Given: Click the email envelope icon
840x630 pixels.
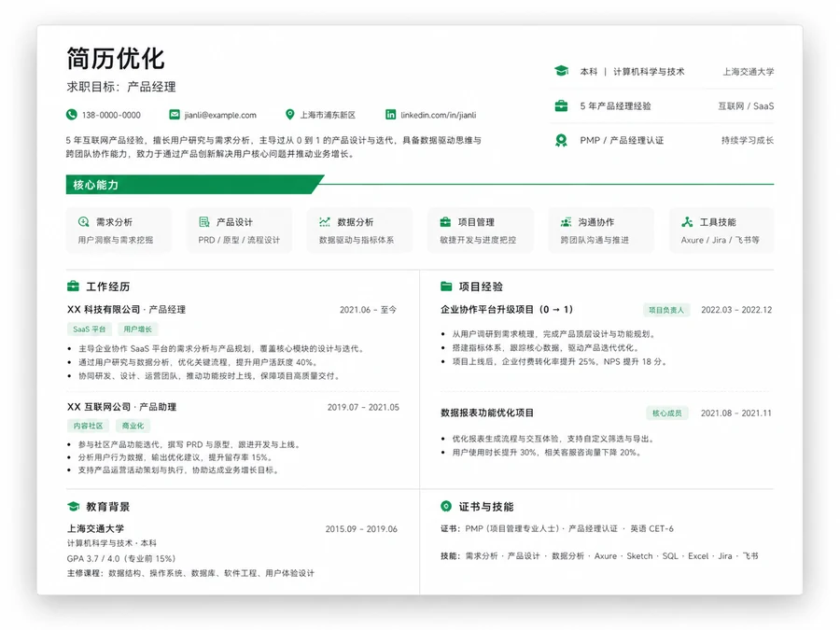Looking at the screenshot, I should (175, 115).
